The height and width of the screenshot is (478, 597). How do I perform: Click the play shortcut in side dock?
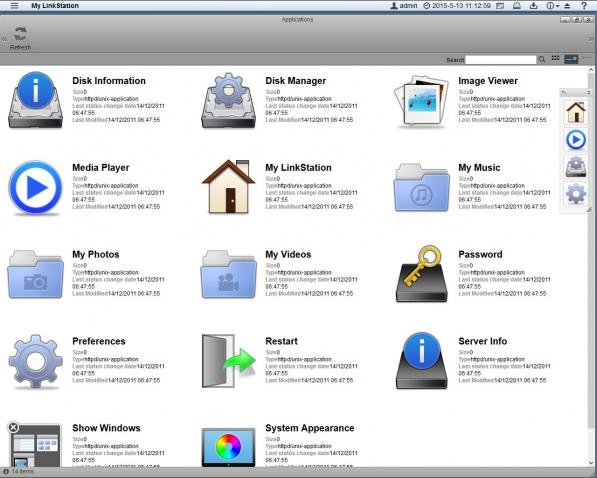[576, 139]
